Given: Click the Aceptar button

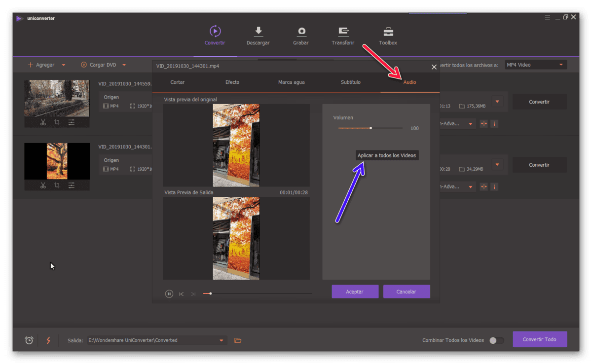Looking at the screenshot, I should point(355,291).
